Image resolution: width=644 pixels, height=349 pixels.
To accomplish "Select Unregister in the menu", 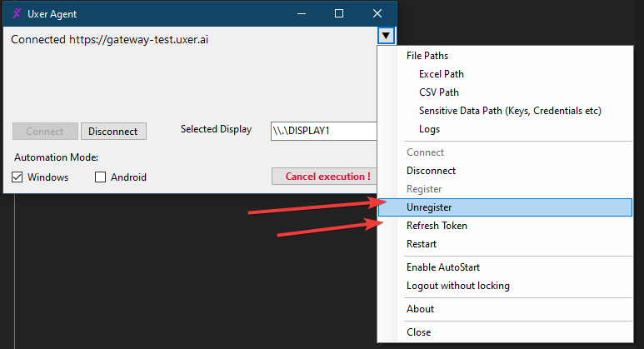I will click(505, 207).
